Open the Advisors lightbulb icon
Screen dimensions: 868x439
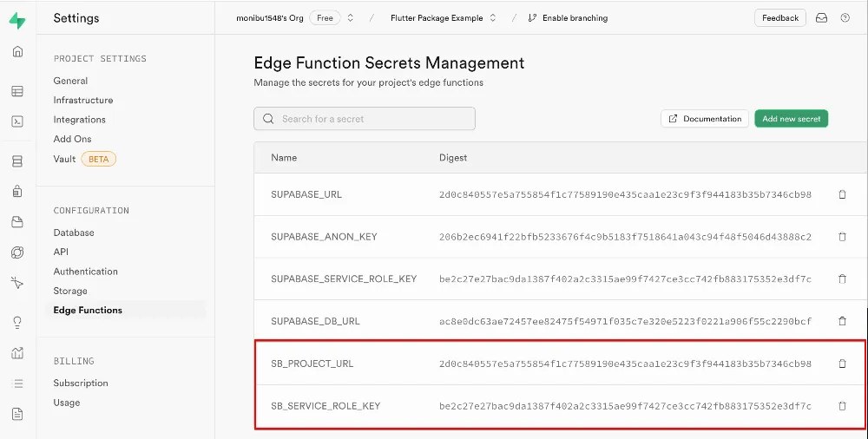coord(17,323)
